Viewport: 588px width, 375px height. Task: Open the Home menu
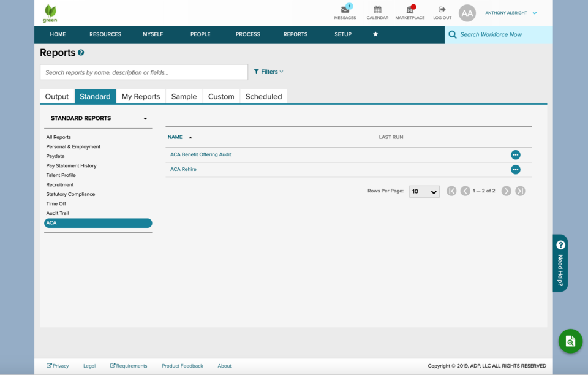tap(58, 34)
